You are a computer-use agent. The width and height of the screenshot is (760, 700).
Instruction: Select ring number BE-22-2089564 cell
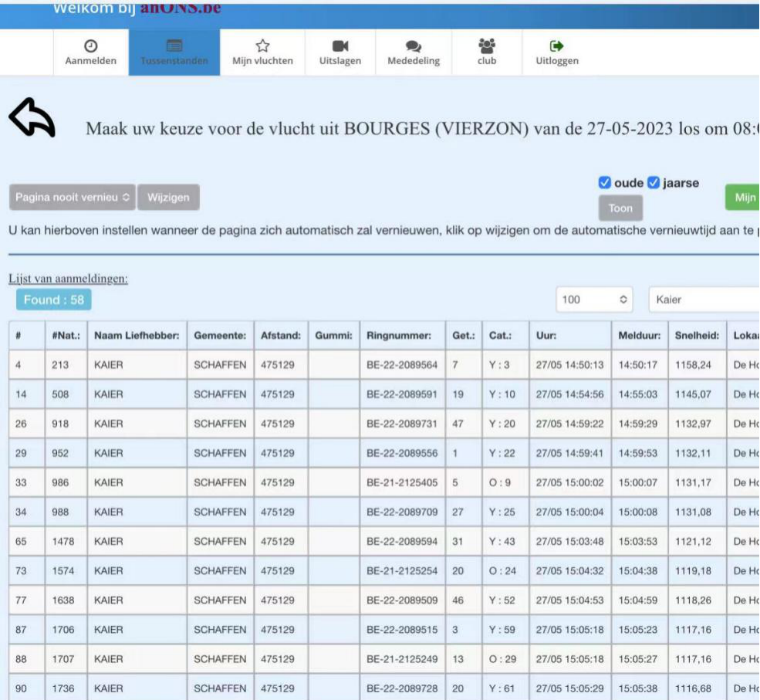[402, 365]
